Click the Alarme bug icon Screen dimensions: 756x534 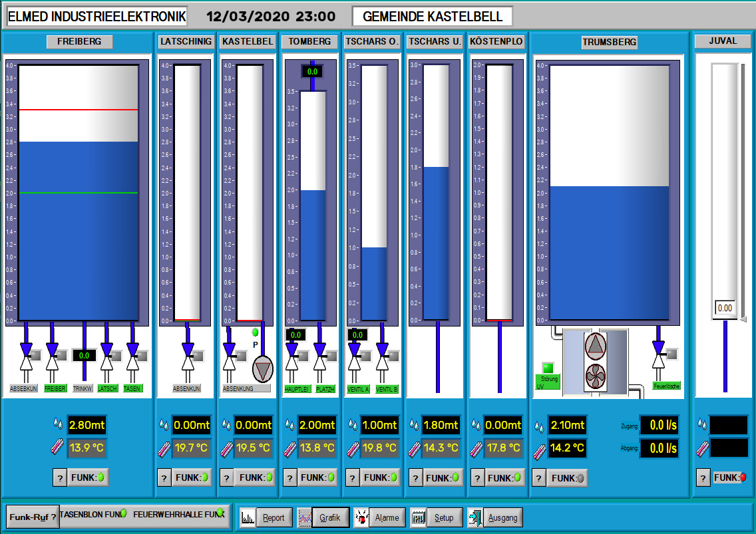tap(363, 518)
